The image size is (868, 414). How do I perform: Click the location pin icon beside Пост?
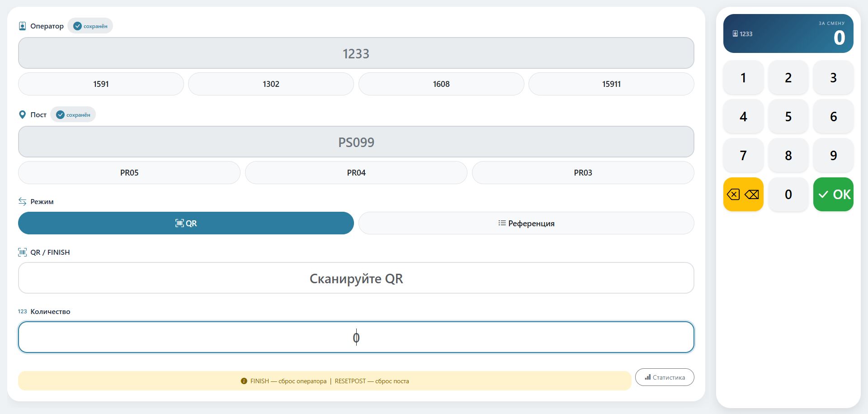tap(22, 114)
